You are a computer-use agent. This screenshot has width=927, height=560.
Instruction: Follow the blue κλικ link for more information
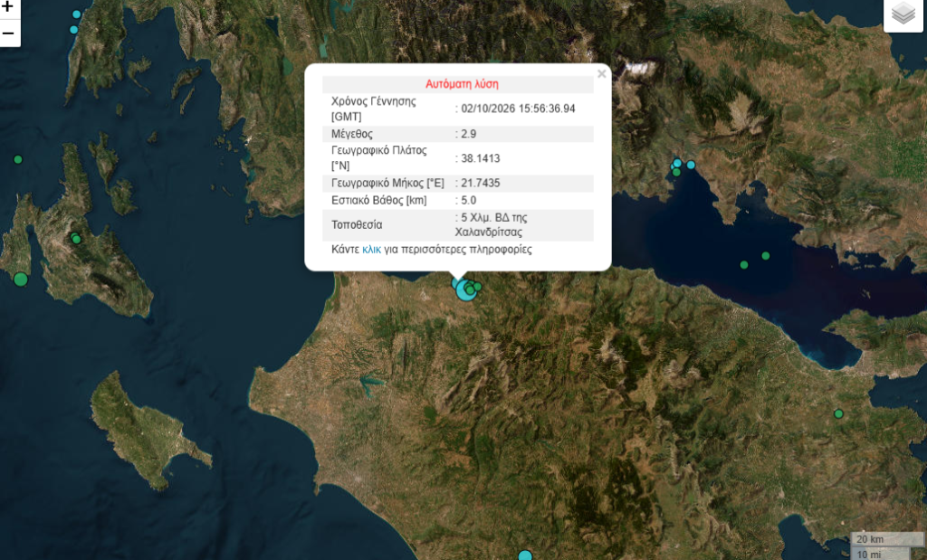pos(371,250)
